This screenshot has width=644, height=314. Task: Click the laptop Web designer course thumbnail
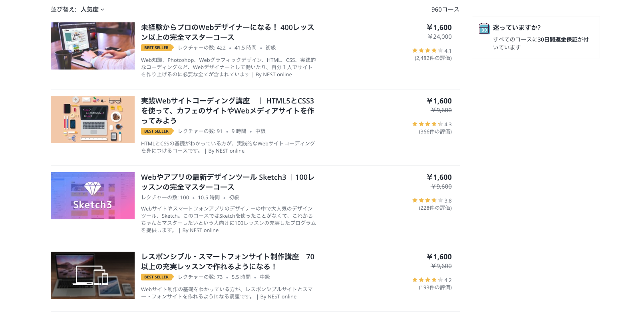coord(93,46)
